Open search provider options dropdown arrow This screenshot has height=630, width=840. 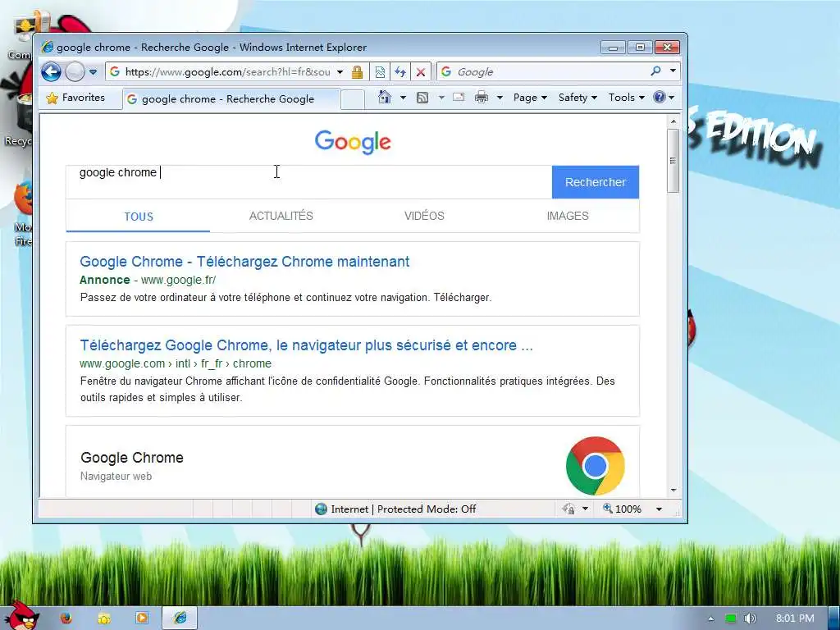[673, 71]
